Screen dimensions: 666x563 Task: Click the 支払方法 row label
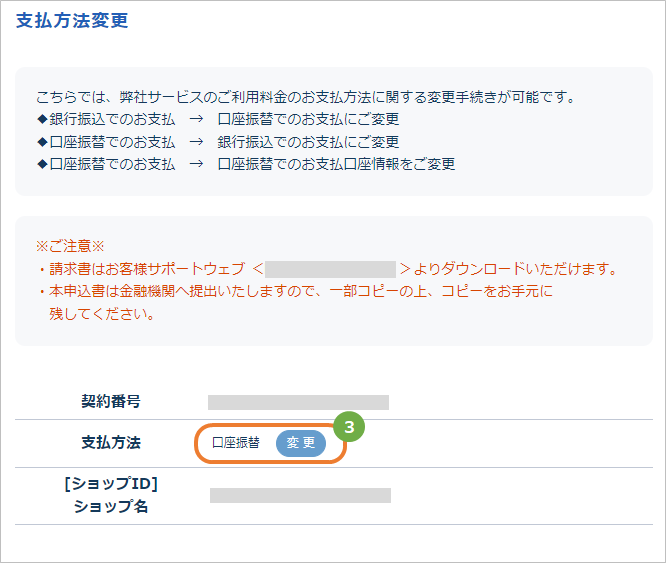(111, 442)
